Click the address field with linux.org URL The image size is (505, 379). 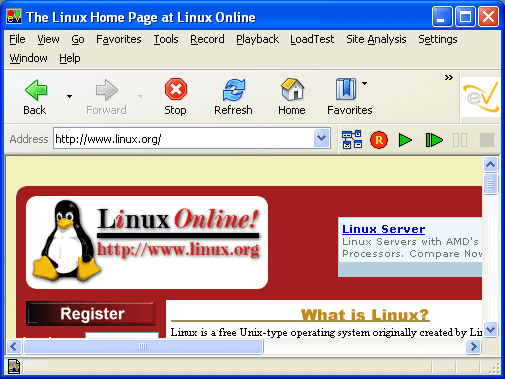183,139
